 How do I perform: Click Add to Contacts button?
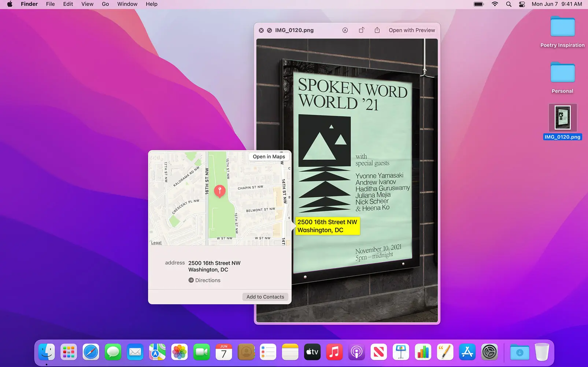point(265,297)
